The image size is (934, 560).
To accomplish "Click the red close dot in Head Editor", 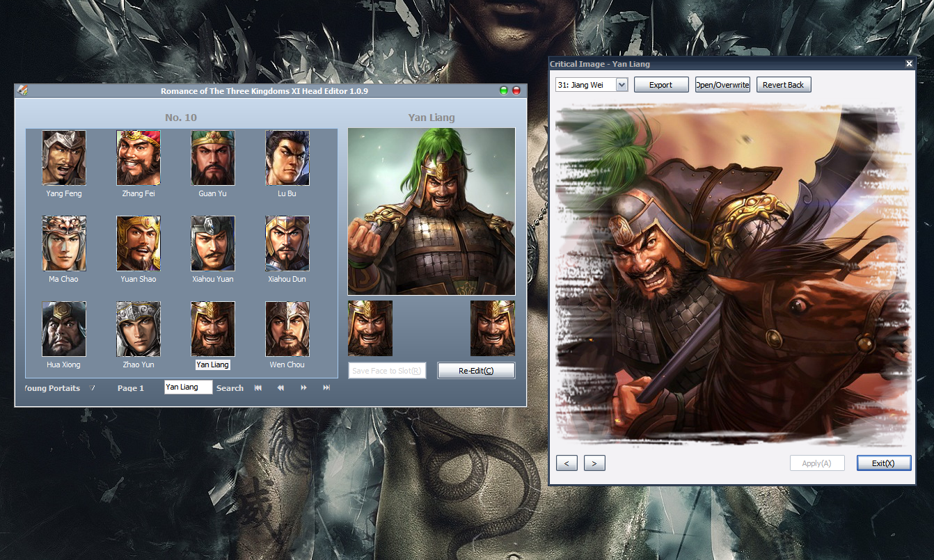I will 516,90.
